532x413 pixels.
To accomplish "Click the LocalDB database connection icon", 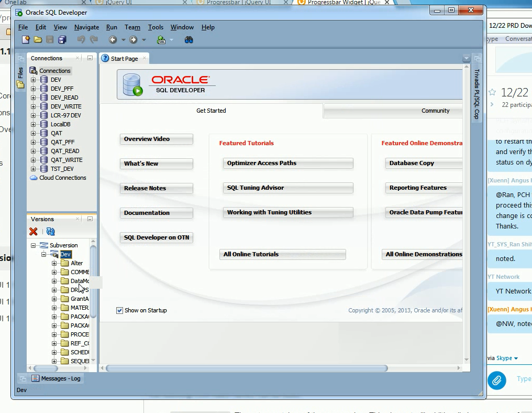I will point(44,124).
